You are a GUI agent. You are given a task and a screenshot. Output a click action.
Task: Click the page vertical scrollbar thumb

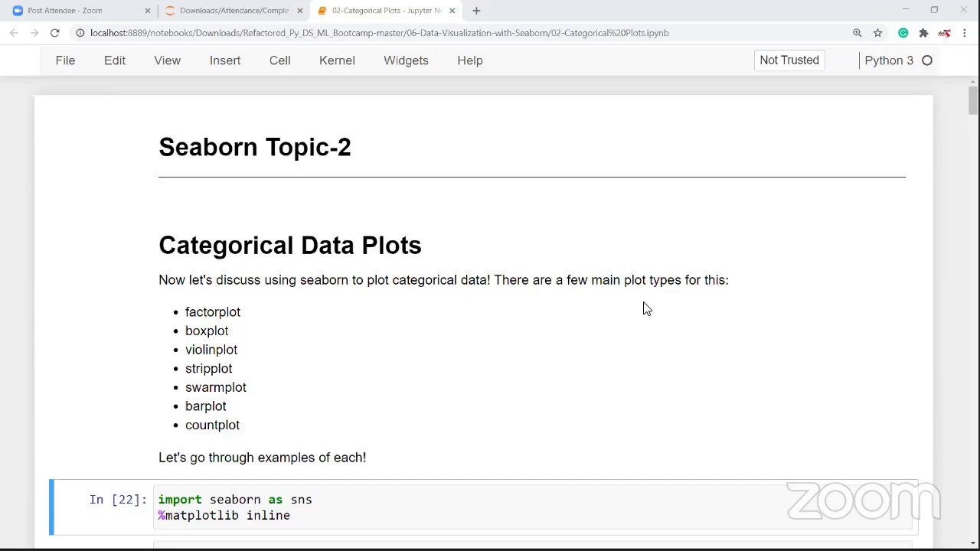click(x=973, y=99)
